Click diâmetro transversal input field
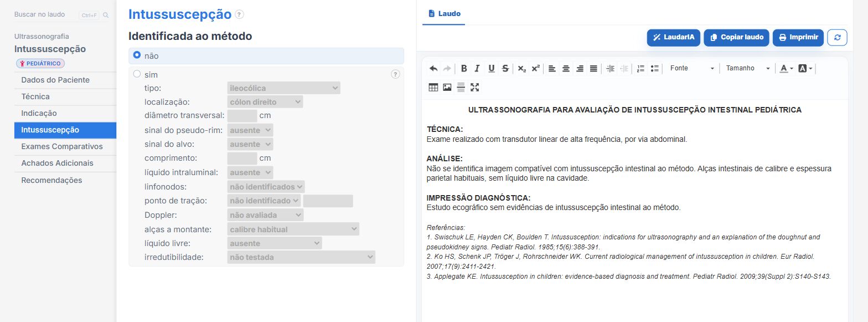 pos(242,116)
